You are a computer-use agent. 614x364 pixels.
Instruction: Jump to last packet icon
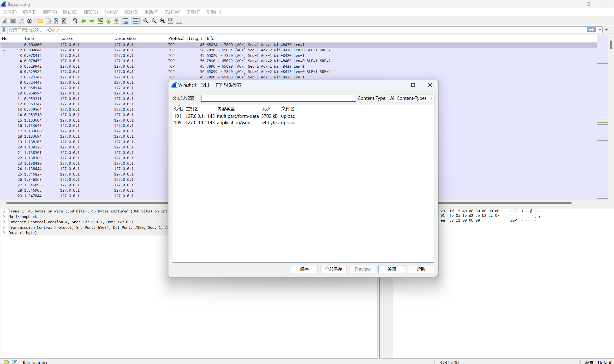click(117, 21)
